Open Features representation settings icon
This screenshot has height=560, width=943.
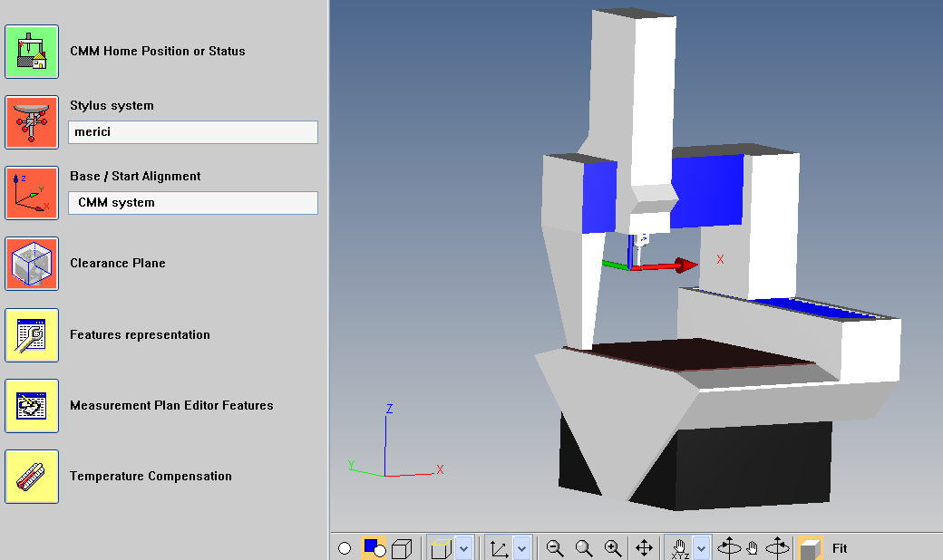(x=32, y=335)
